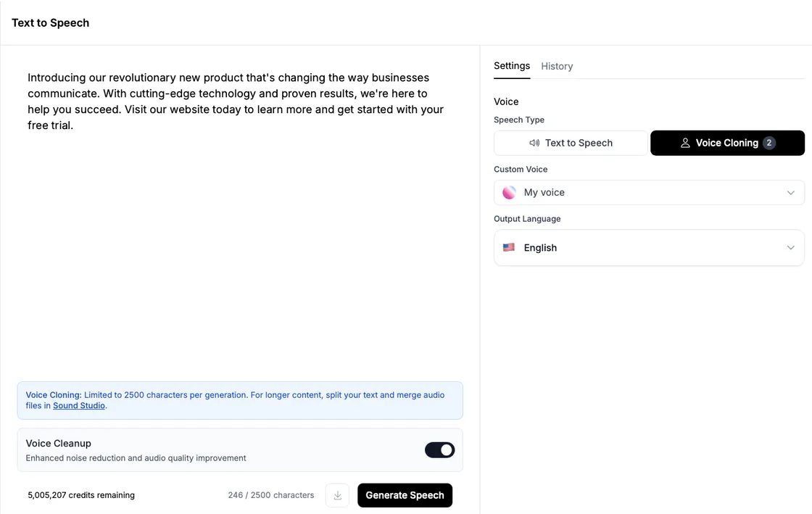Follow the Sound Studio link
Screen dimensions: 812x514
(79, 405)
